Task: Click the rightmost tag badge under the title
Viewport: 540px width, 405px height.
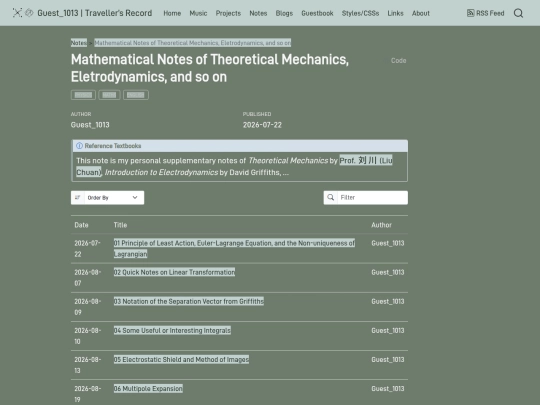Action: tap(136, 95)
